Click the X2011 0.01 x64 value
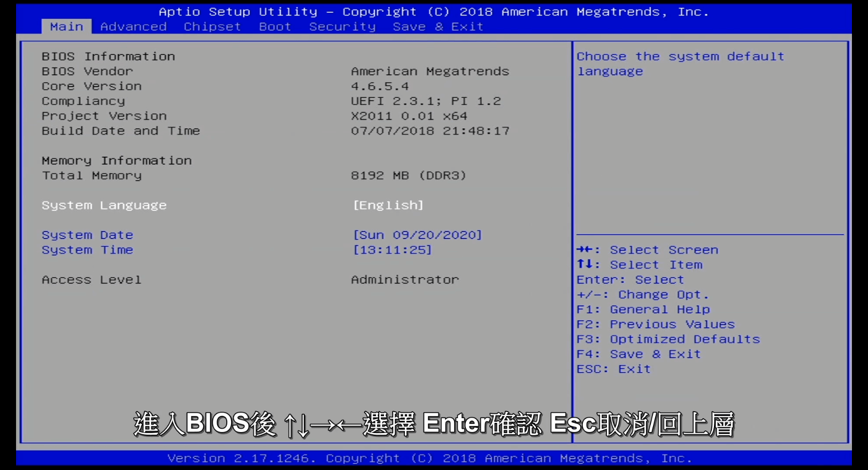Screen dimensions: 868x470 coord(409,116)
